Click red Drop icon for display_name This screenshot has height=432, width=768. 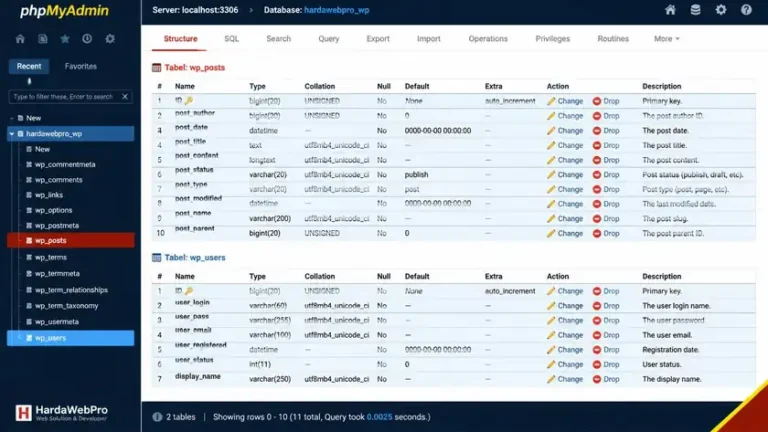(597, 379)
